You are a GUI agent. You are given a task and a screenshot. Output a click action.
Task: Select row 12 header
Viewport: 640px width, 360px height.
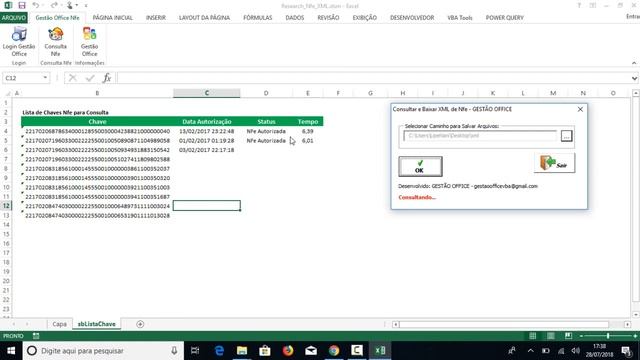6,206
